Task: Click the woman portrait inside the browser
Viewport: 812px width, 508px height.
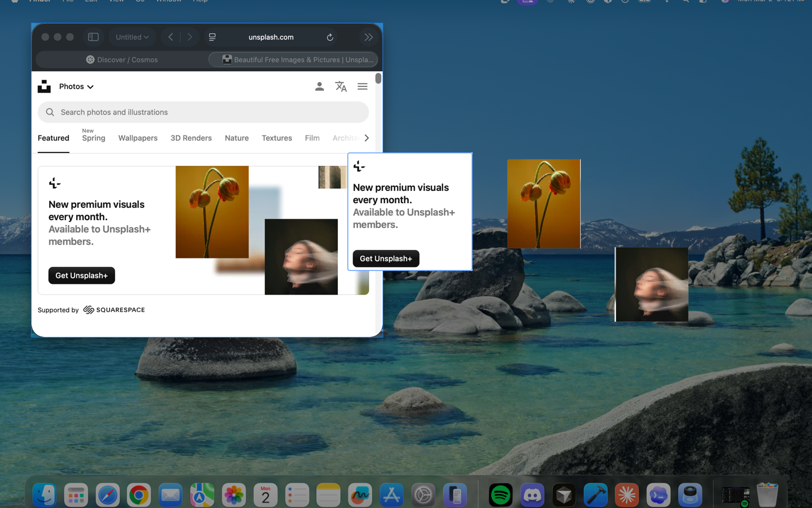Action: pyautogui.click(x=301, y=257)
